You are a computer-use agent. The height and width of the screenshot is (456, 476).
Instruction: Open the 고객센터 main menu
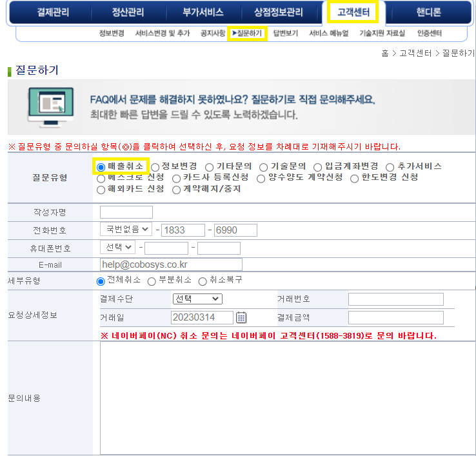click(x=353, y=12)
